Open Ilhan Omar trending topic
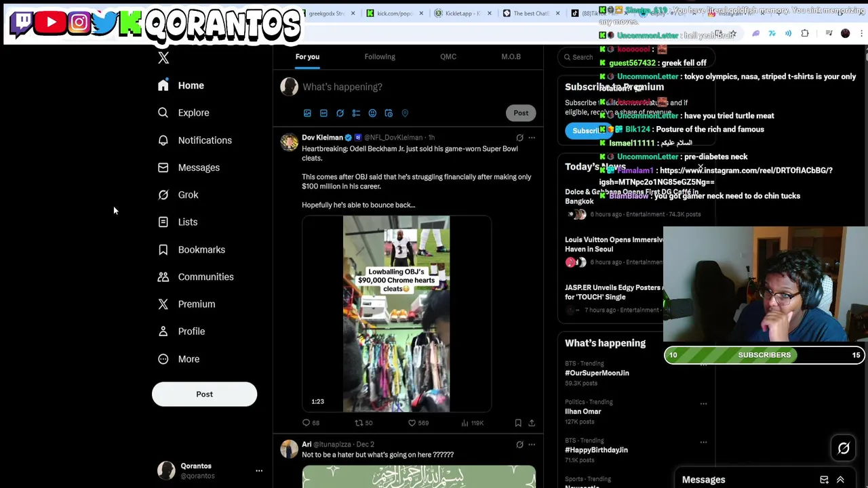This screenshot has height=488, width=868. [x=583, y=411]
